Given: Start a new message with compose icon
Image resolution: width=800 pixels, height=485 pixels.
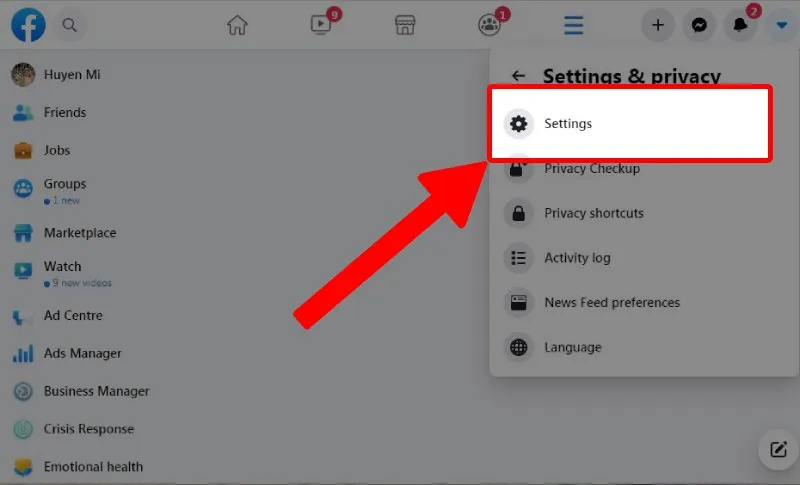Looking at the screenshot, I should [778, 449].
